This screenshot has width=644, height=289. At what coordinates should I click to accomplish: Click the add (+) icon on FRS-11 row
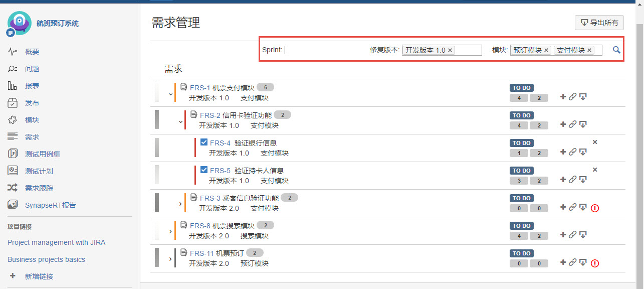point(563,262)
